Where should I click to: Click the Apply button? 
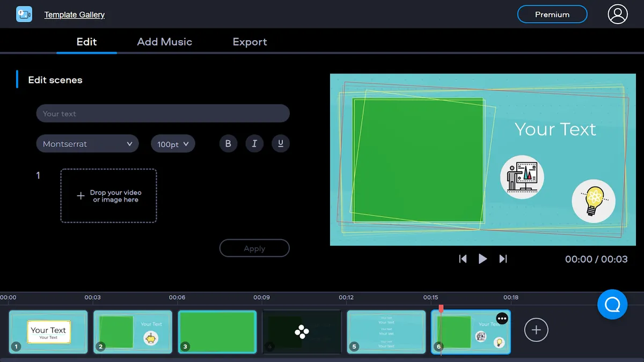254,248
